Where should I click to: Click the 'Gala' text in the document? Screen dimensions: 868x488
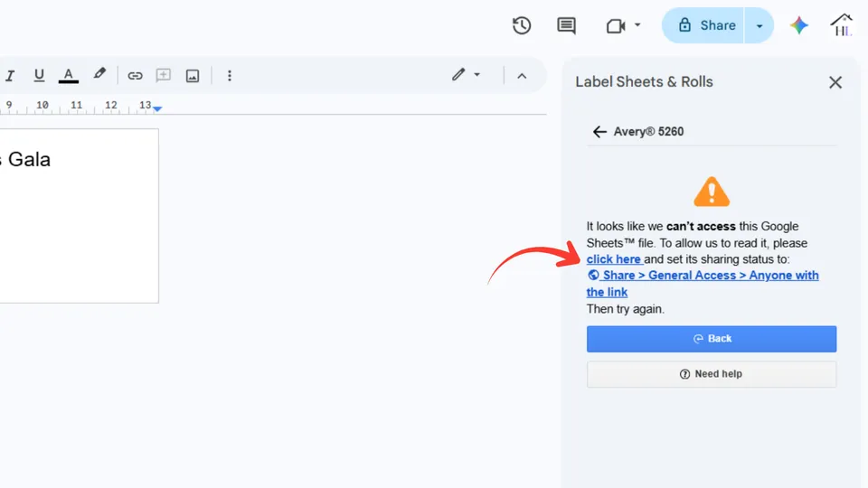(x=29, y=159)
